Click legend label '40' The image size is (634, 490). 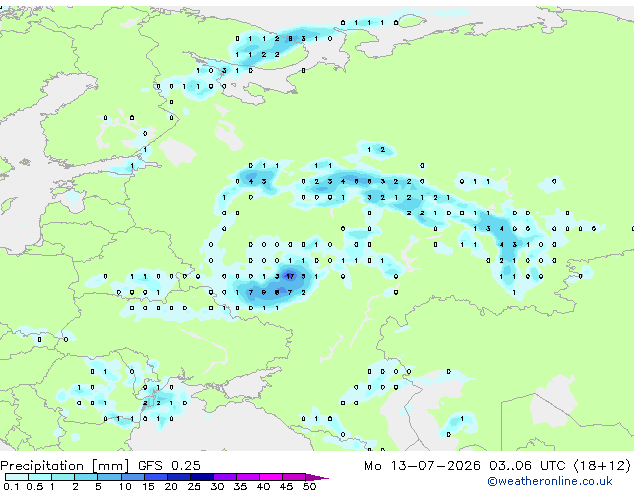[263, 486]
